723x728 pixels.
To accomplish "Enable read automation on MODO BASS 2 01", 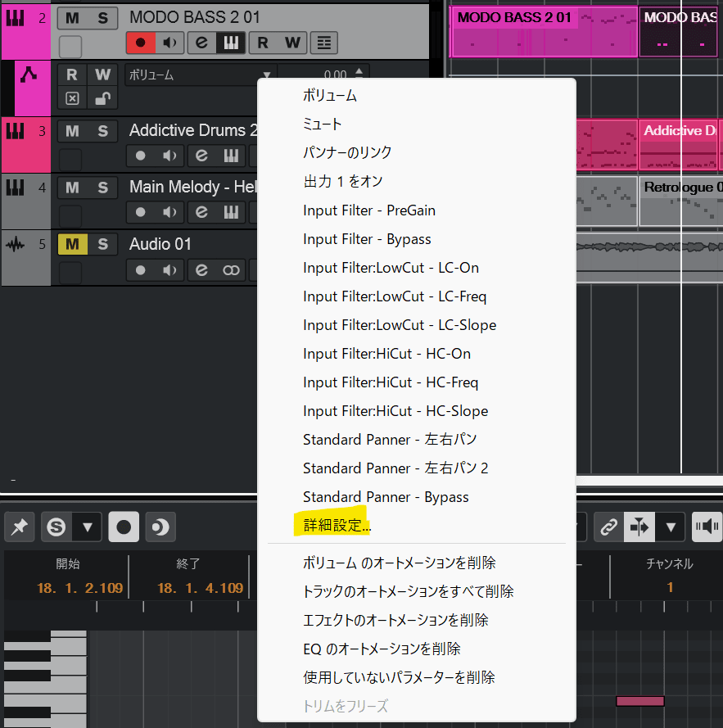I will point(262,43).
